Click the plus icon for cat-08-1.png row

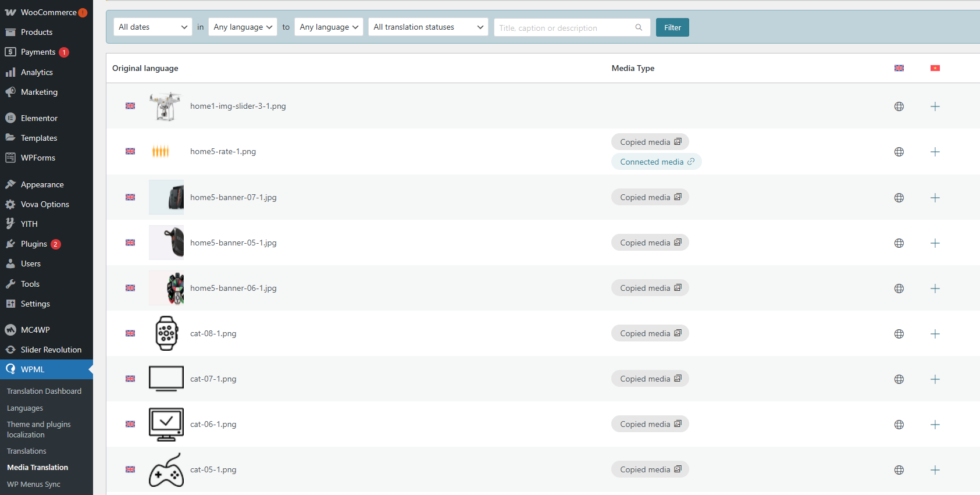pyautogui.click(x=935, y=334)
